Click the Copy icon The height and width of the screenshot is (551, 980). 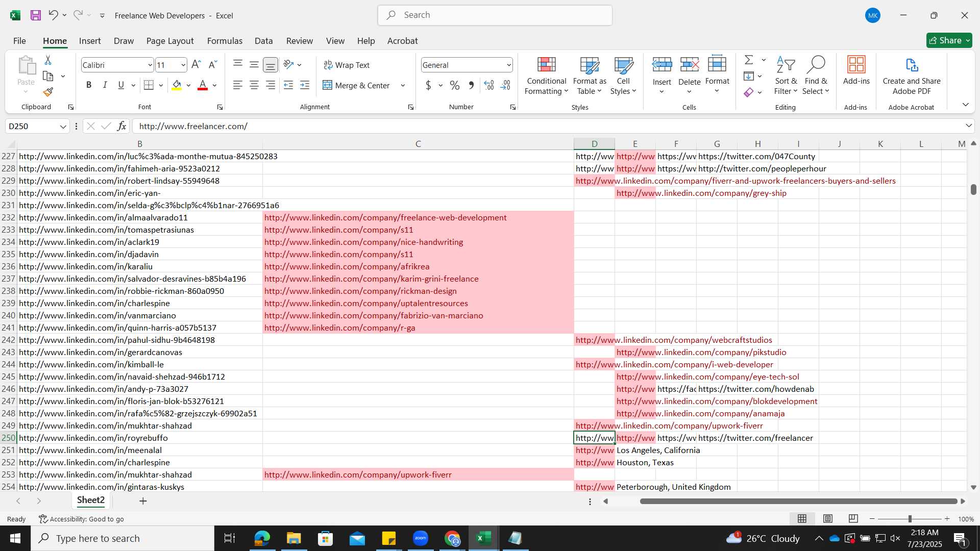(x=48, y=77)
